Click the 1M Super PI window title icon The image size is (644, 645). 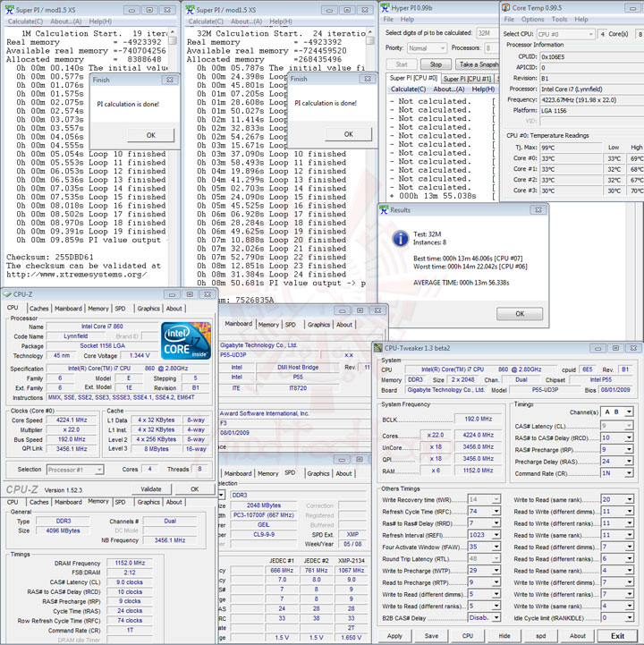[x=10, y=10]
